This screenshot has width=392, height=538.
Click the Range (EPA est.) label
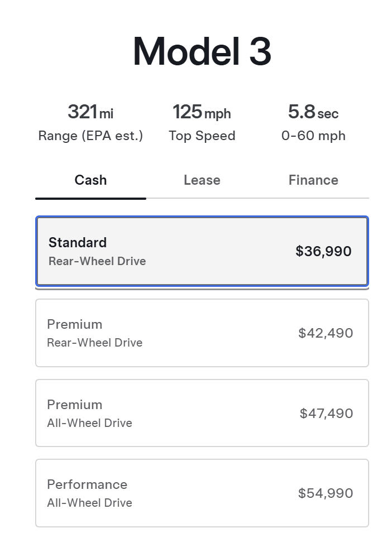(90, 136)
